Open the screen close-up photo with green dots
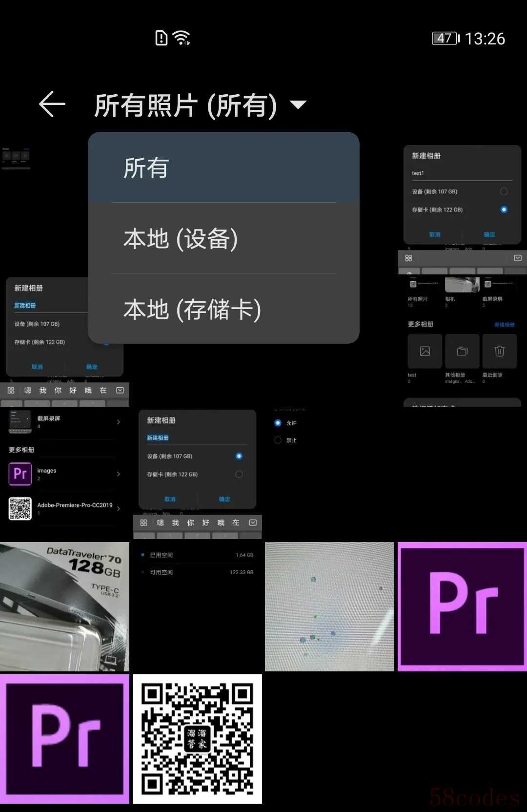Screen dimensions: 527x812 pos(329,606)
